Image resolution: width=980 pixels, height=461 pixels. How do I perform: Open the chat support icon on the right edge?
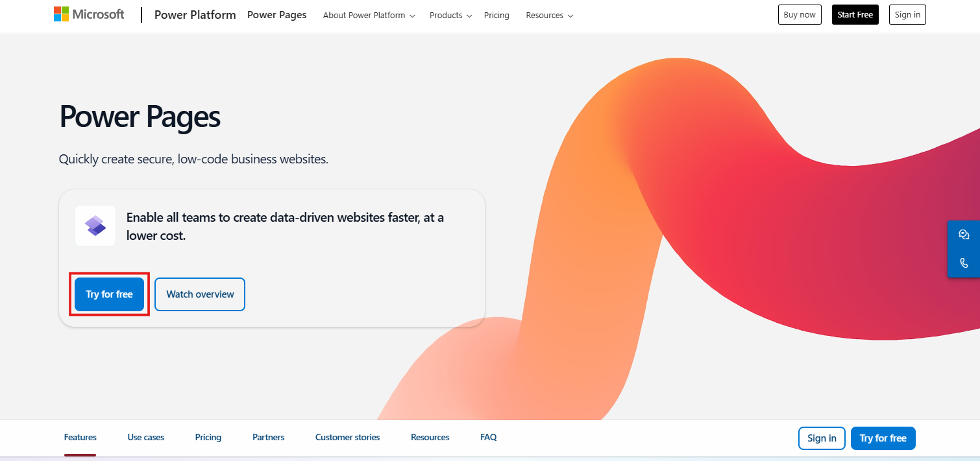click(x=964, y=234)
